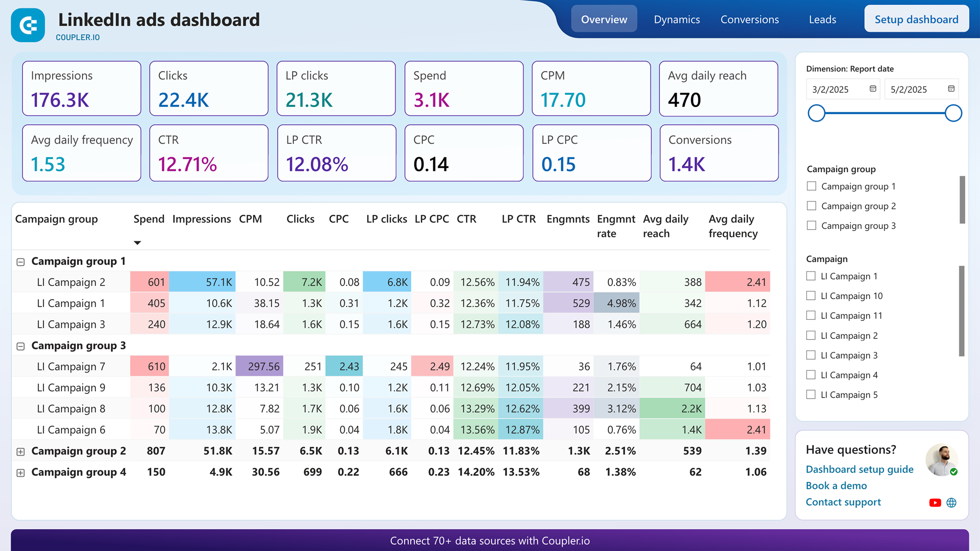
Task: Click the left handle of the date range slider
Action: [817, 113]
